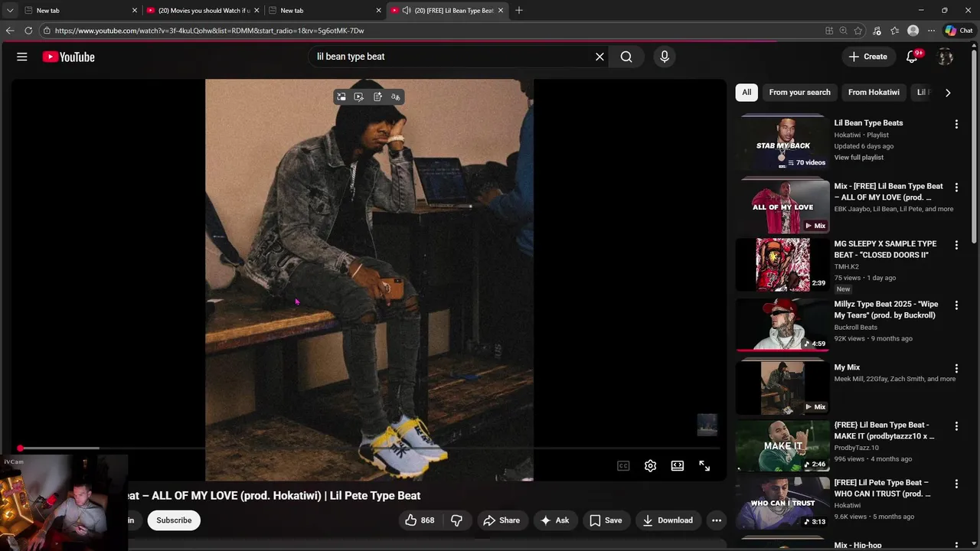This screenshot has height=551, width=980.
Task: Enter full screen video mode
Action: (x=704, y=465)
